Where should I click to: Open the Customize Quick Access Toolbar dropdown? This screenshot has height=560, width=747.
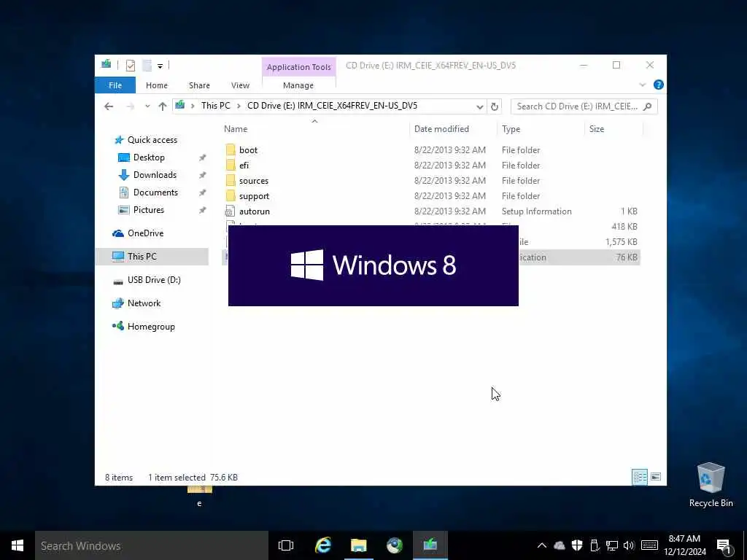click(160, 66)
